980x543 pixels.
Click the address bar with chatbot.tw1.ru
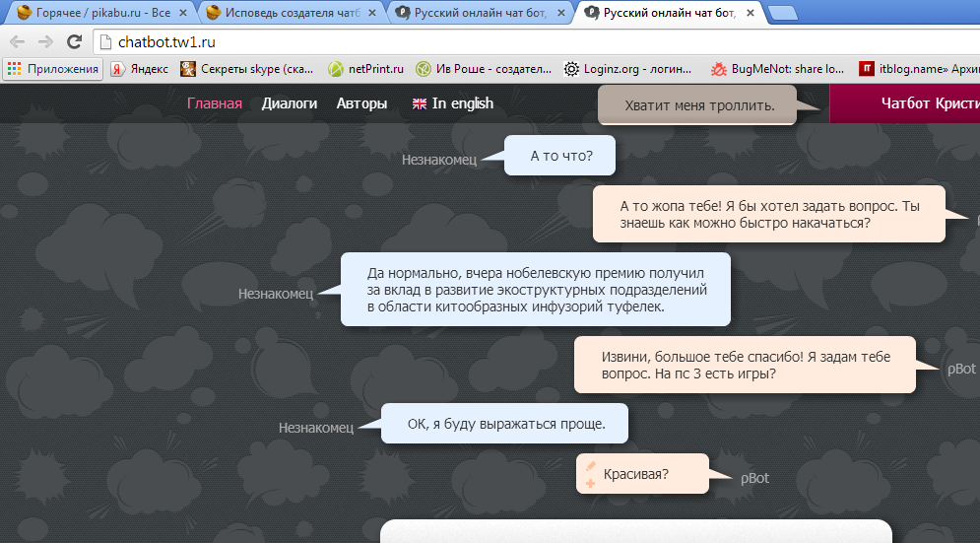pyautogui.click(x=492, y=42)
